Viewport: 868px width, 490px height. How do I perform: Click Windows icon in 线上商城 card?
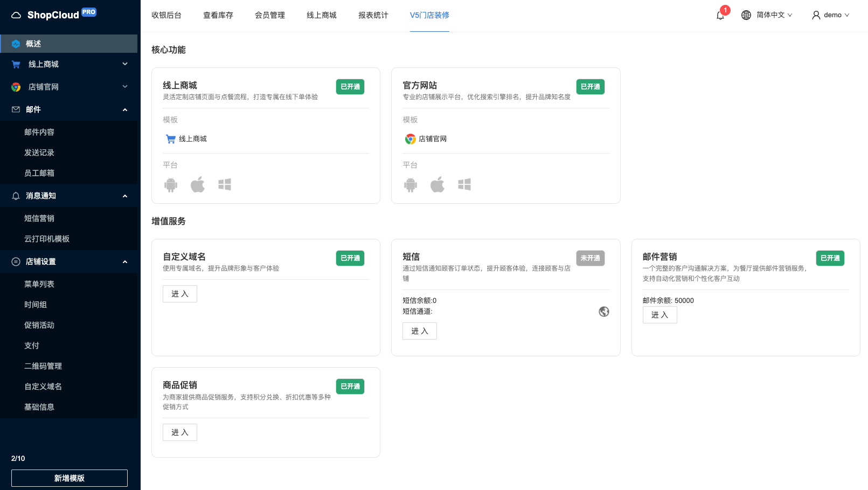(225, 184)
